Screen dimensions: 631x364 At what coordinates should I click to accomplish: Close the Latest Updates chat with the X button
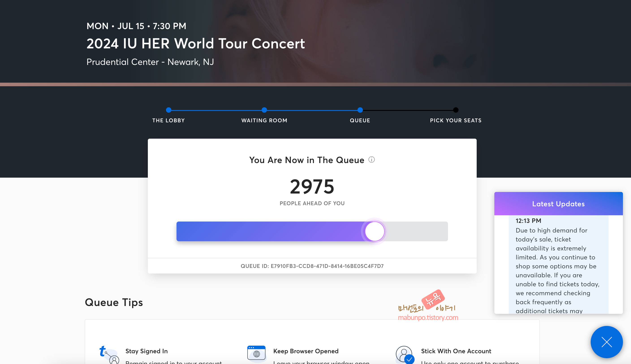[607, 342]
